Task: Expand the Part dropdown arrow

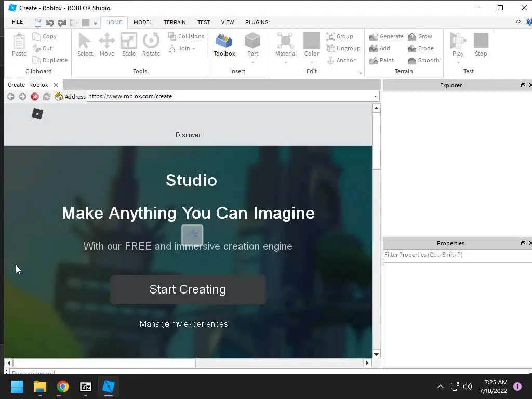Action: pos(252,62)
